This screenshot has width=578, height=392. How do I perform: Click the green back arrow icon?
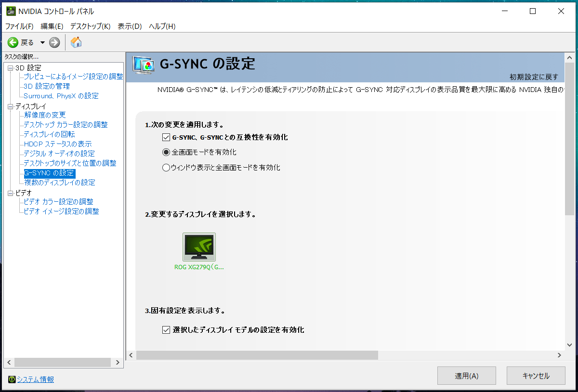click(x=13, y=42)
